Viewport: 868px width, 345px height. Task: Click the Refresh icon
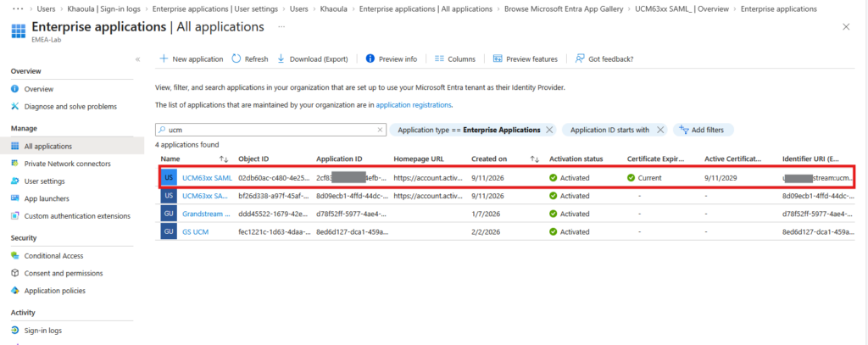pos(236,58)
